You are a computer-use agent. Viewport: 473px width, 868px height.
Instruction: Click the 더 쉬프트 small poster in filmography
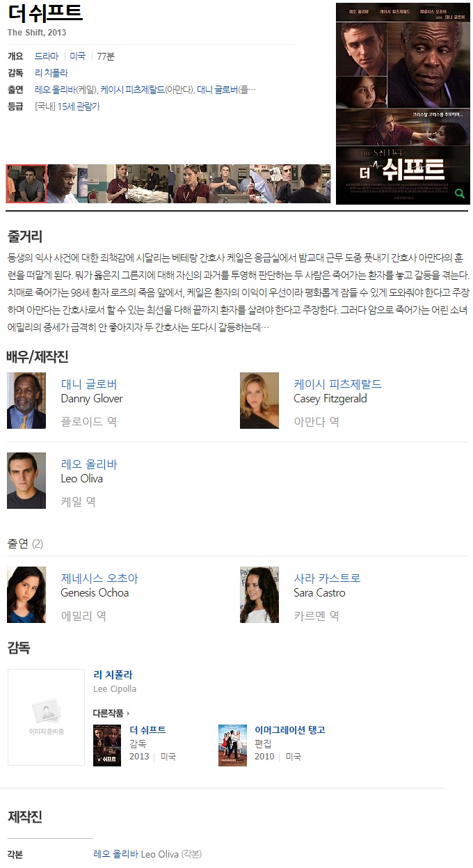click(x=107, y=745)
